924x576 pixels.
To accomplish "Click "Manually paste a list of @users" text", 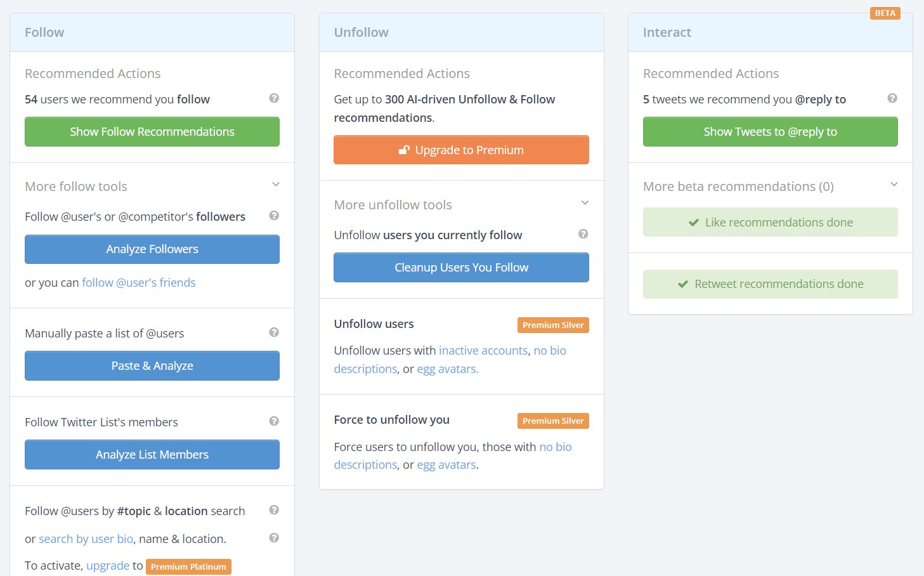I will (x=104, y=334).
